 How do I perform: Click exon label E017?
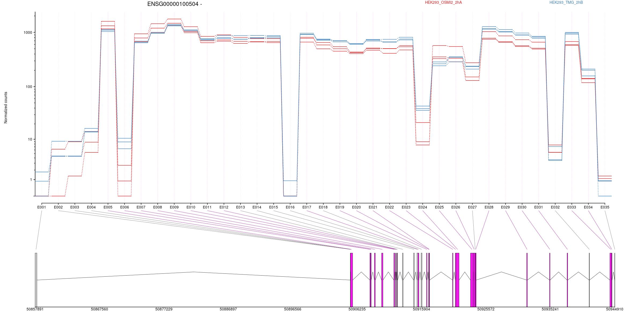click(307, 207)
